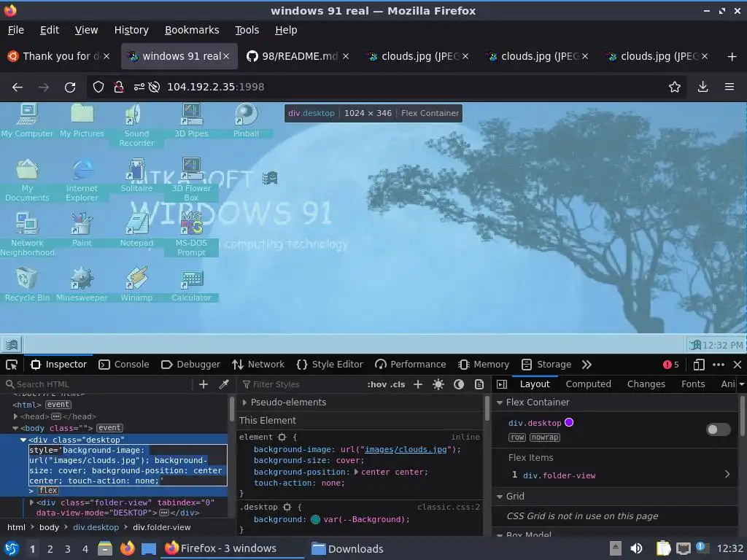Click the My Computer desktop icon
The height and width of the screenshot is (560, 747).
pos(27,120)
